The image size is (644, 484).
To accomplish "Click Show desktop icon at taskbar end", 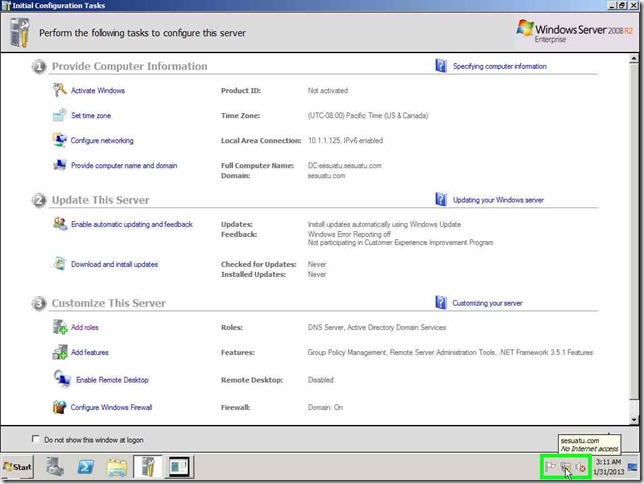I will pyautogui.click(x=632, y=467).
